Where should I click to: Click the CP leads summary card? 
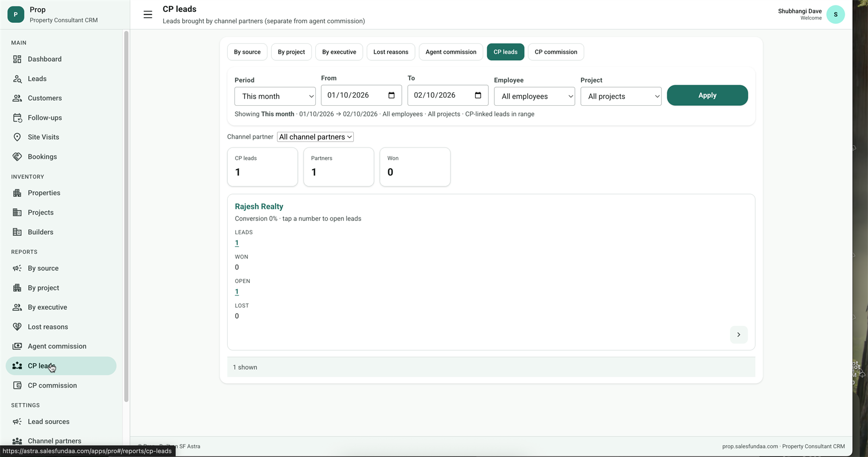[x=263, y=167]
